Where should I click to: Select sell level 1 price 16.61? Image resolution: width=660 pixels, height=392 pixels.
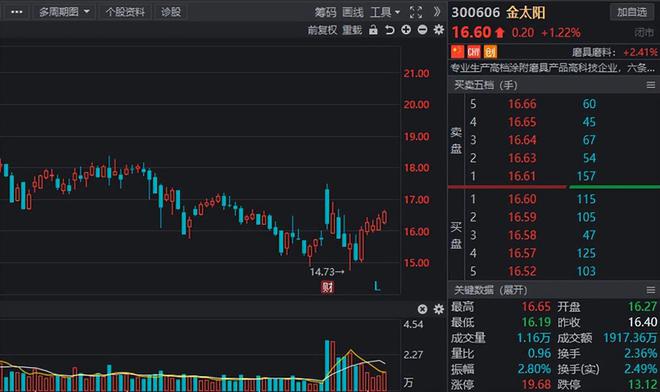pos(522,176)
